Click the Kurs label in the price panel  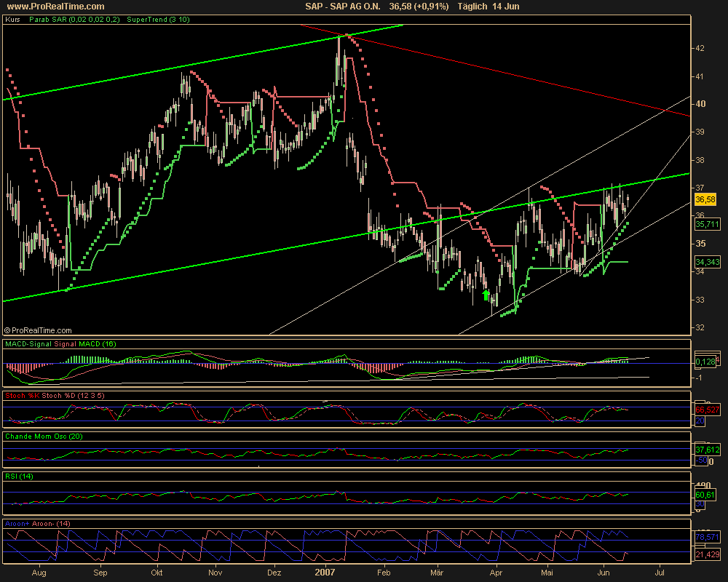click(x=12, y=20)
